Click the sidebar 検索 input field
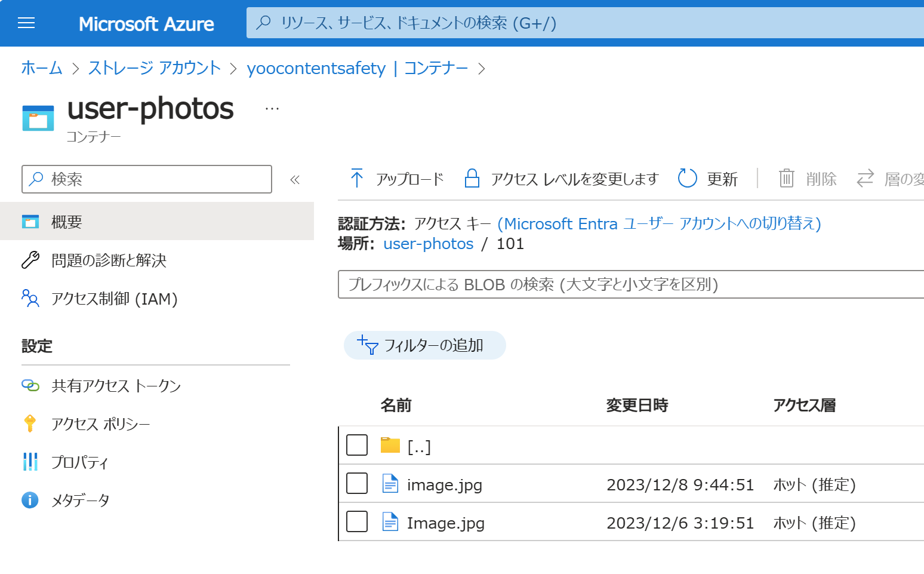Image resolution: width=924 pixels, height=574 pixels. (x=147, y=179)
